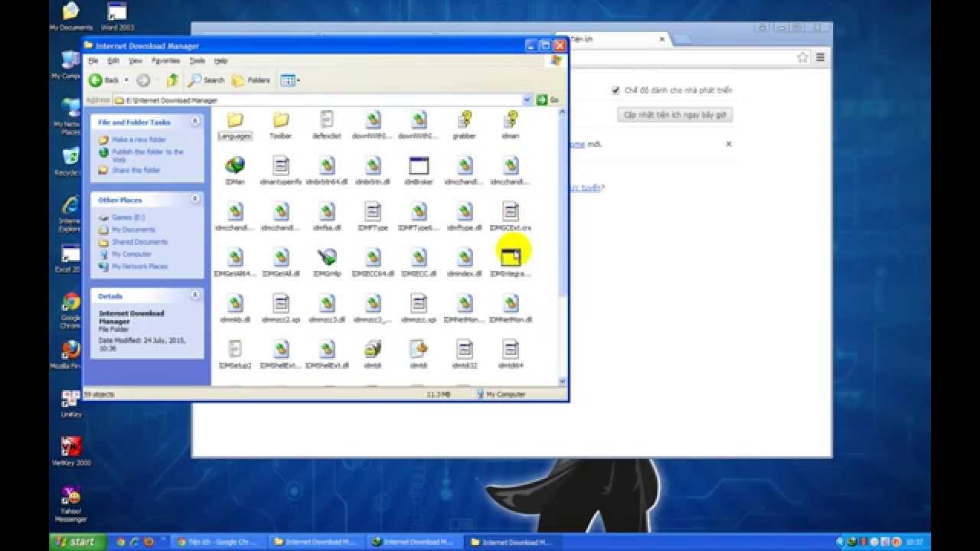Click the bookmark star in Chrome
Screen dimensions: 980x551
802,57
